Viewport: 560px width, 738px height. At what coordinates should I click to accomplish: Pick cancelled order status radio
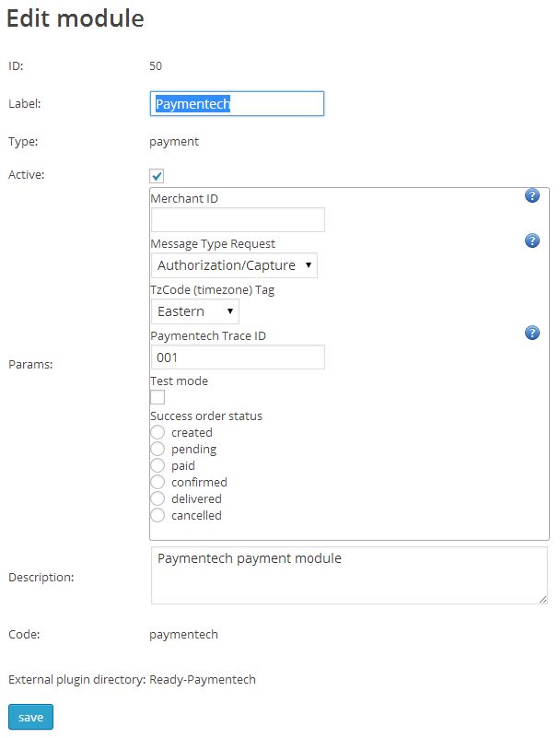click(x=157, y=515)
